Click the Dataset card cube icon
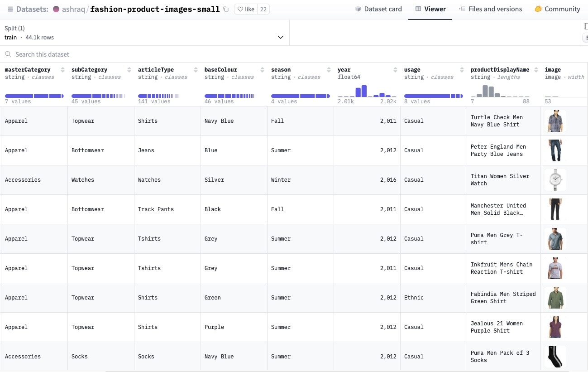Viewport: 588px width, 372px height. pos(358,9)
